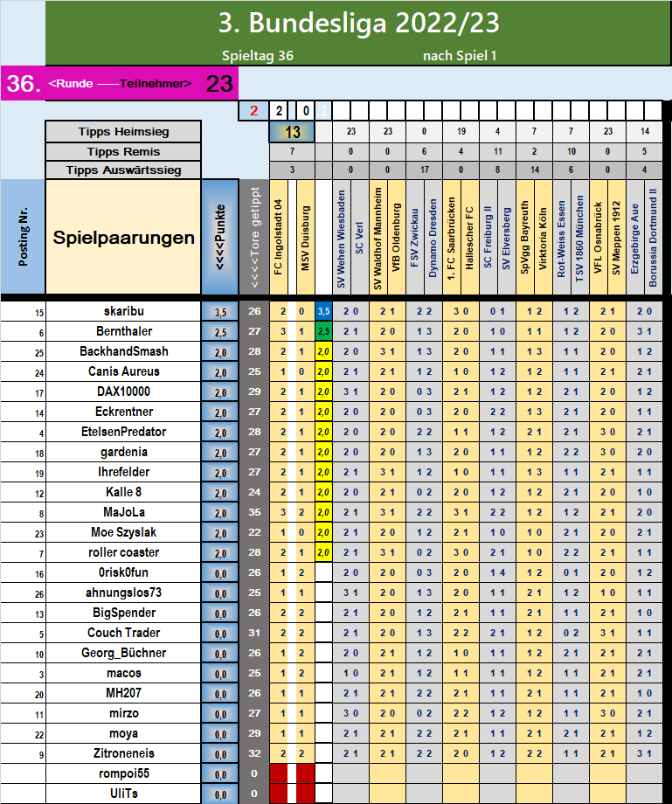The image size is (672, 804).
Task: Select the 'SV Elversberg' column header
Action: click(x=507, y=237)
